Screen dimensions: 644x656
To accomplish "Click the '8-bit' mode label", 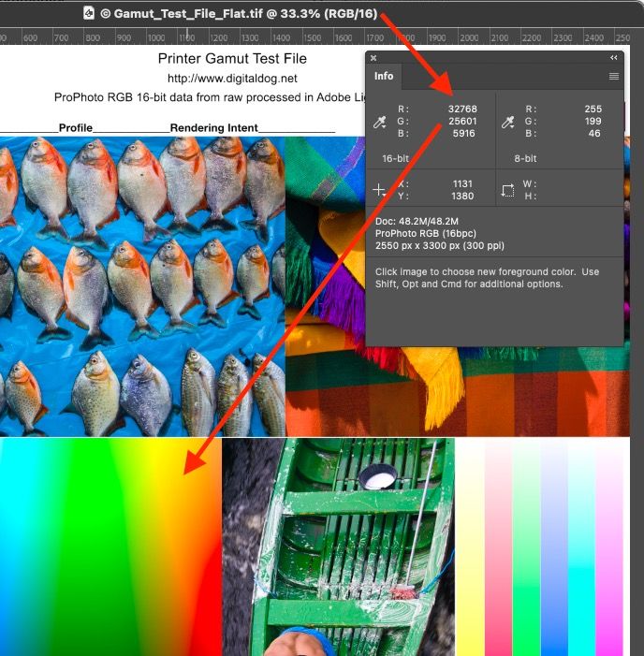I will pos(525,158).
